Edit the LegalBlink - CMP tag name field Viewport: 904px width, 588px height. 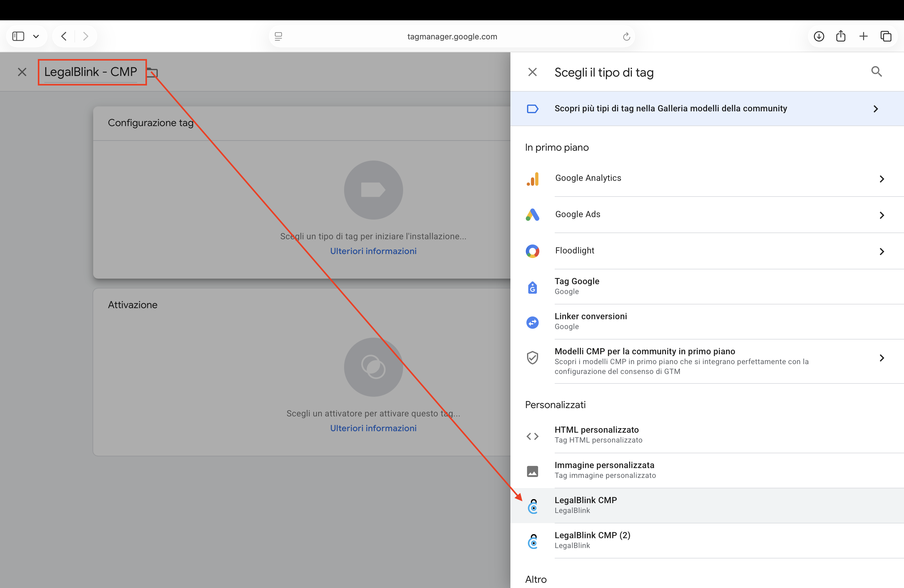pos(90,72)
